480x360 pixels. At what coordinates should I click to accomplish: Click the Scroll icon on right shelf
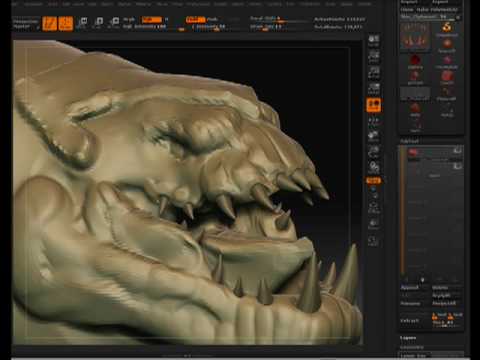(x=374, y=40)
